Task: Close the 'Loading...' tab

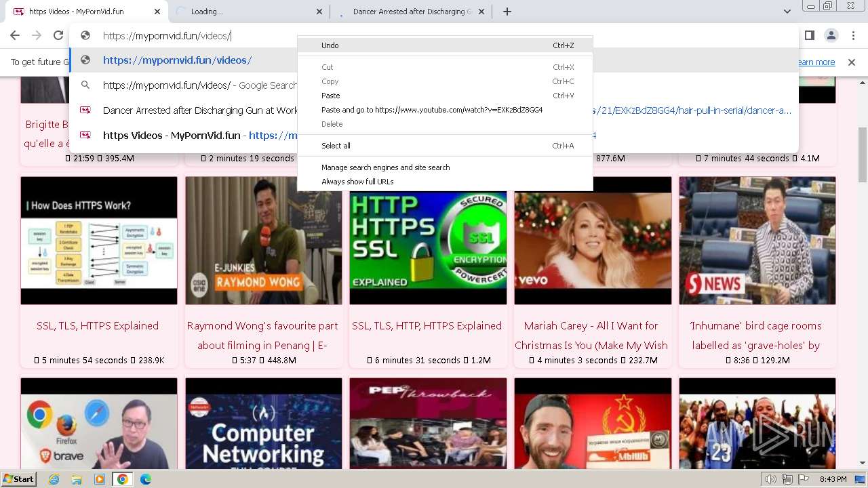Action: tap(320, 12)
